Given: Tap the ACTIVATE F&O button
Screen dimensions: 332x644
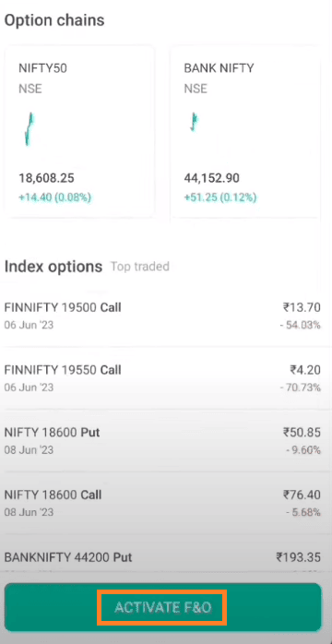Looking at the screenshot, I should pos(162,607).
